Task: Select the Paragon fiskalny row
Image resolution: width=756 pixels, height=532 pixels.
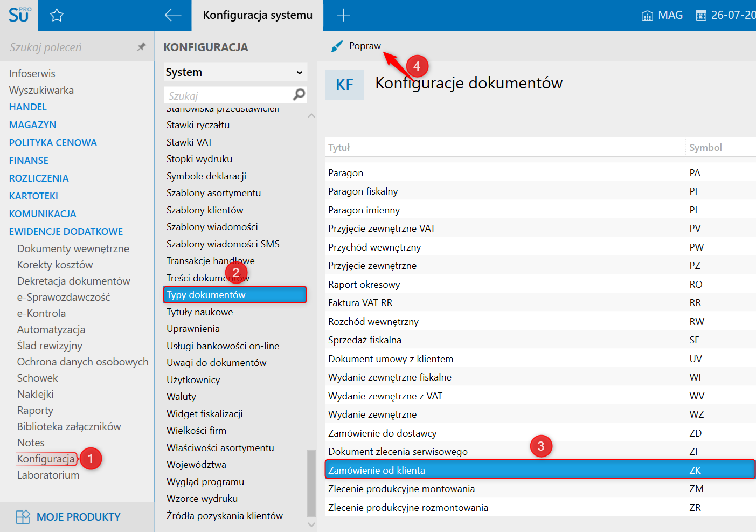Action: click(540, 191)
